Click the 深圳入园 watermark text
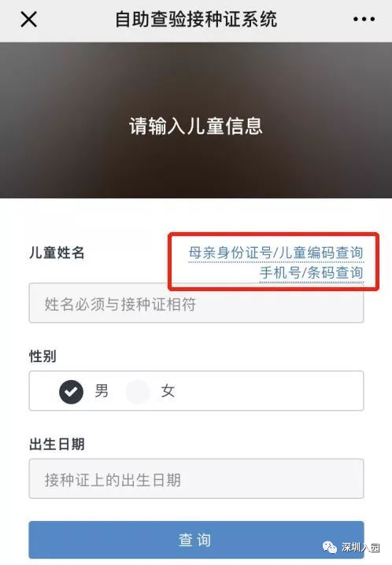The width and height of the screenshot is (392, 565). [361, 548]
